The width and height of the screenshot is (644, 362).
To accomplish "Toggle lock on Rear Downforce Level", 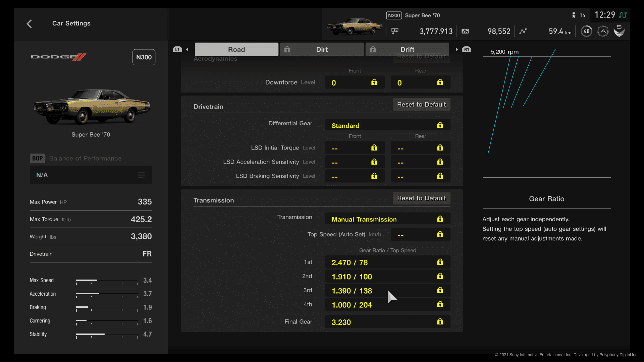I will (440, 82).
